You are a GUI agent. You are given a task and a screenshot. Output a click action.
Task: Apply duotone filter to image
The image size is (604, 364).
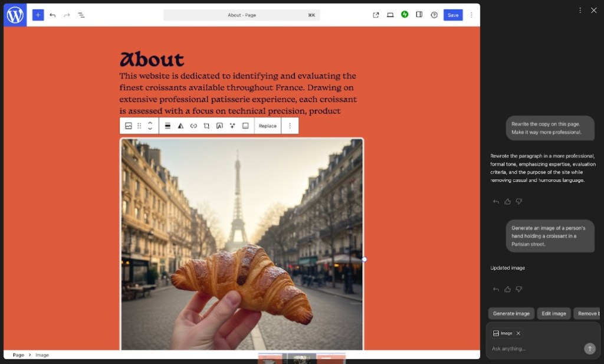[180, 126]
